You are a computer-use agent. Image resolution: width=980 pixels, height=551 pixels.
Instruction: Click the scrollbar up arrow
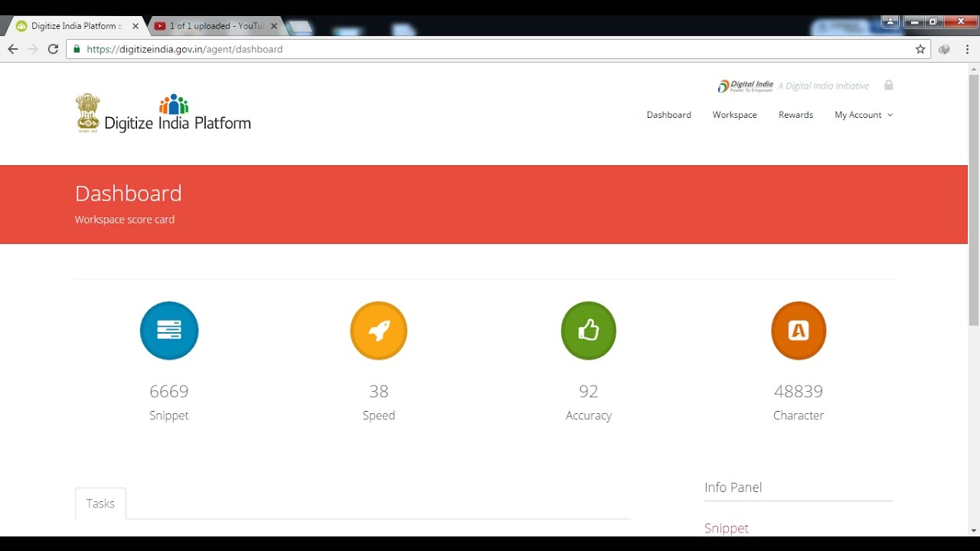(x=974, y=69)
